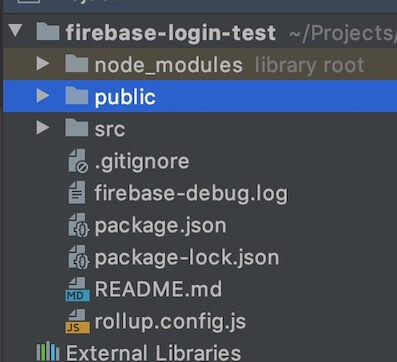
Task: Click the .gitignore file icon
Action: coord(78,161)
